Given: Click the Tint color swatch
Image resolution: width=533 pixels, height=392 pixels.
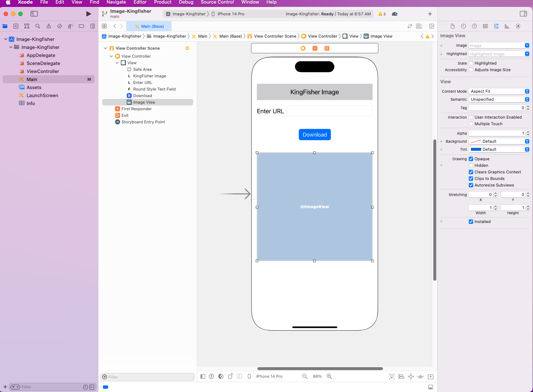Looking at the screenshot, I should pyautogui.click(x=476, y=149).
